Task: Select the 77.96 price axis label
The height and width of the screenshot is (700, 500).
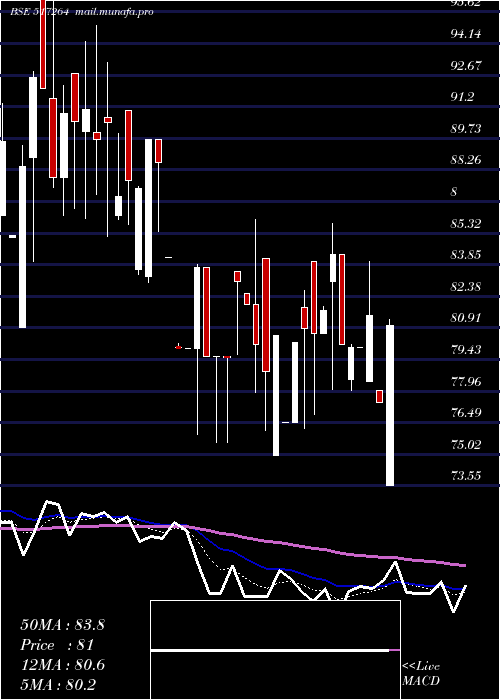Action: point(466,381)
